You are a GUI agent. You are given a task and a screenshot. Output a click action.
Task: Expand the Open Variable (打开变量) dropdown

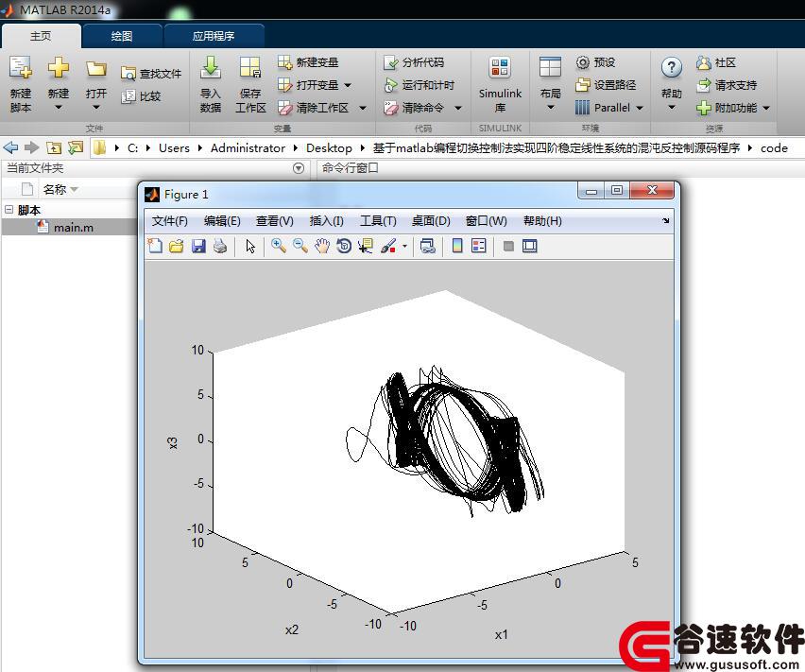[x=348, y=85]
